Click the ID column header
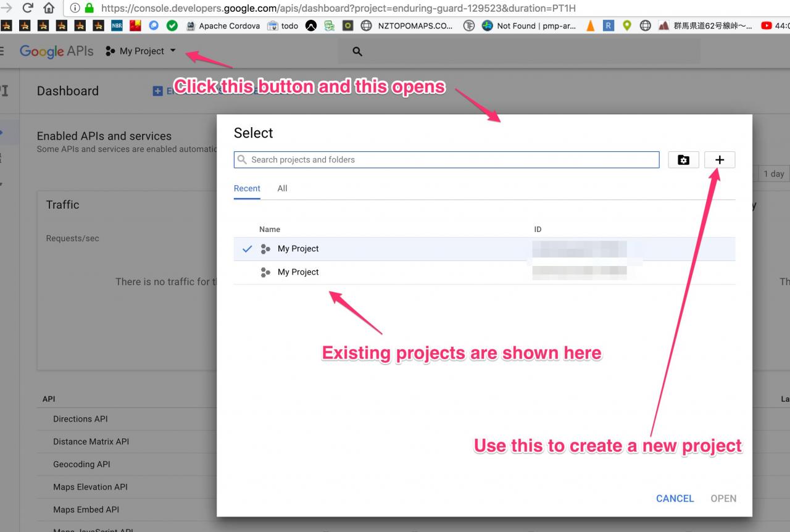The width and height of the screenshot is (790, 532). click(538, 229)
